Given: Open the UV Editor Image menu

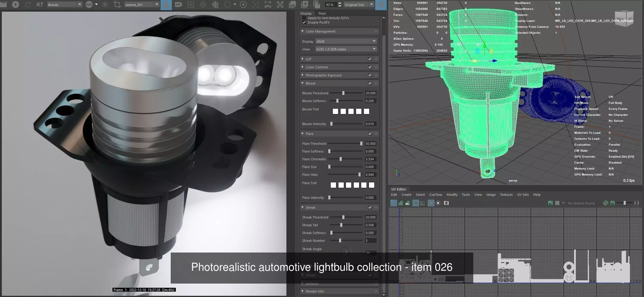Looking at the screenshot, I should click(491, 195).
